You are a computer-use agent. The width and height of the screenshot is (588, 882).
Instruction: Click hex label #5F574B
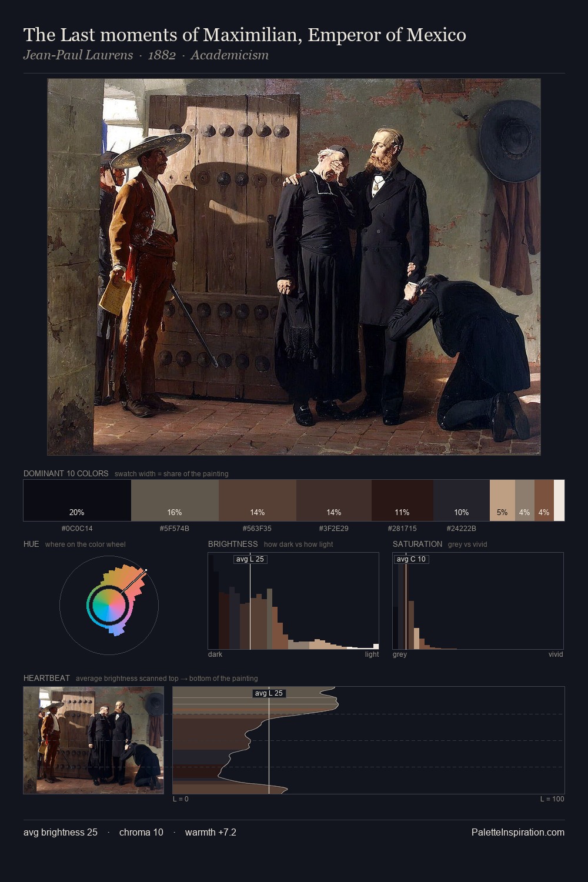(175, 529)
